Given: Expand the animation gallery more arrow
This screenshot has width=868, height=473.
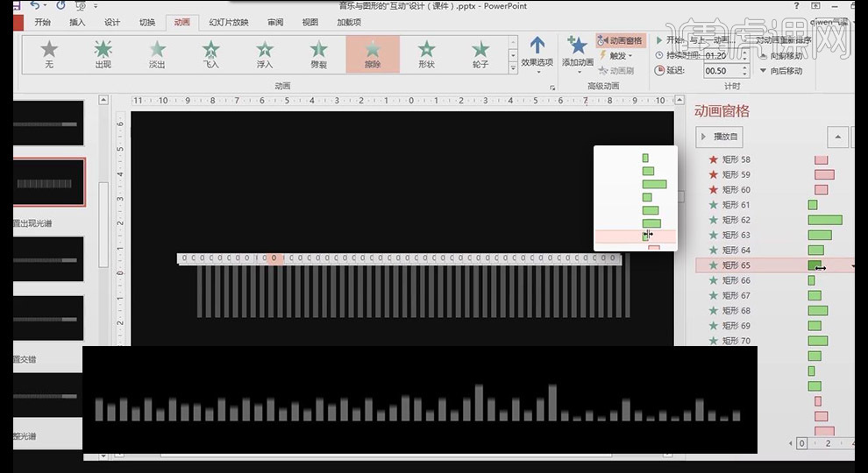Looking at the screenshot, I should point(514,67).
